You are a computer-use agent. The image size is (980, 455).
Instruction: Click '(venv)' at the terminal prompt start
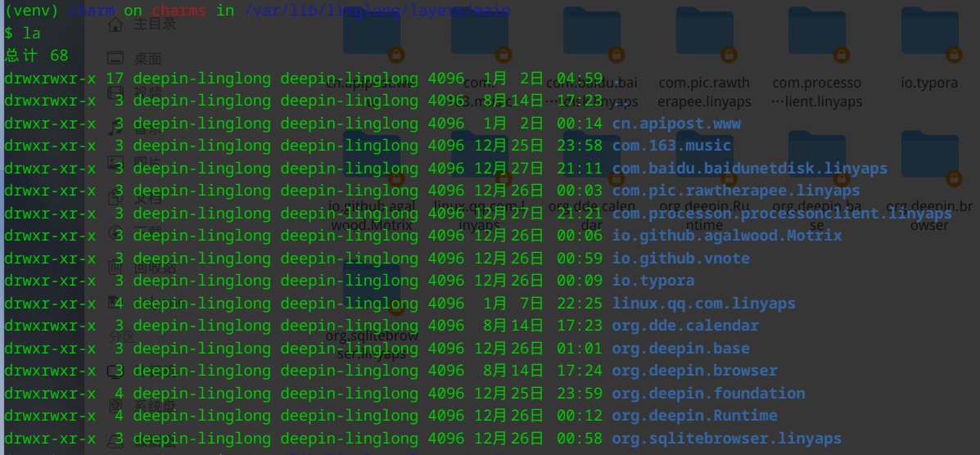tap(31, 11)
